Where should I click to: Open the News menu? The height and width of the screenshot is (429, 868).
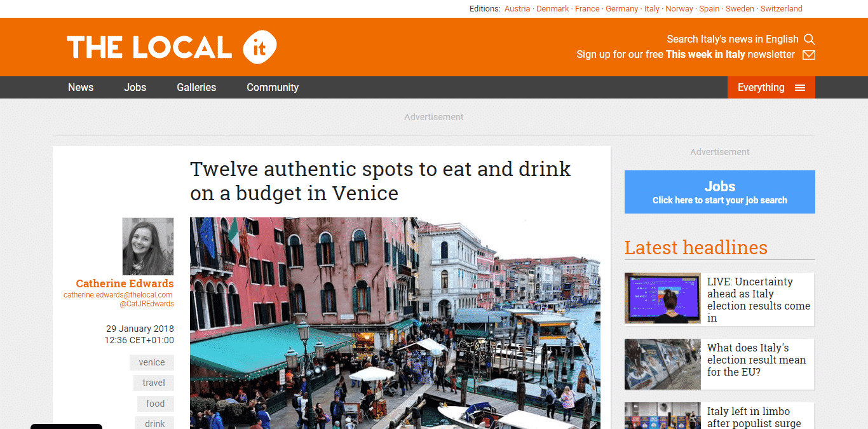click(81, 88)
